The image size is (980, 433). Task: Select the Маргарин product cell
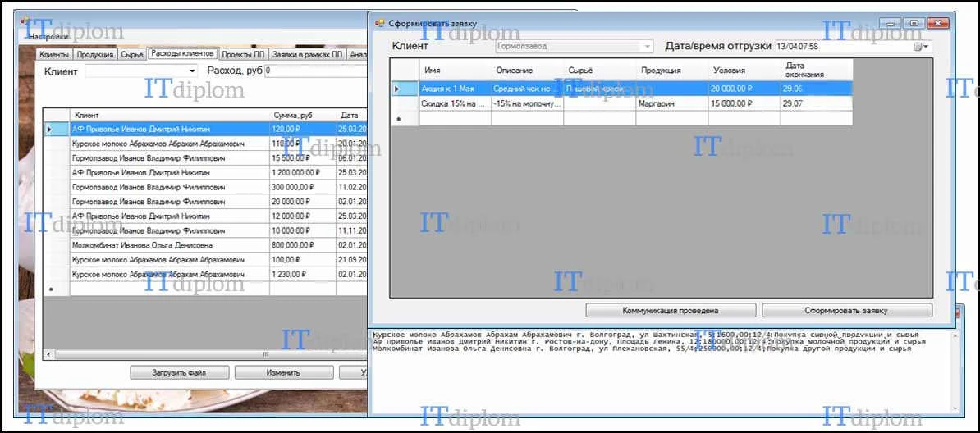point(672,103)
